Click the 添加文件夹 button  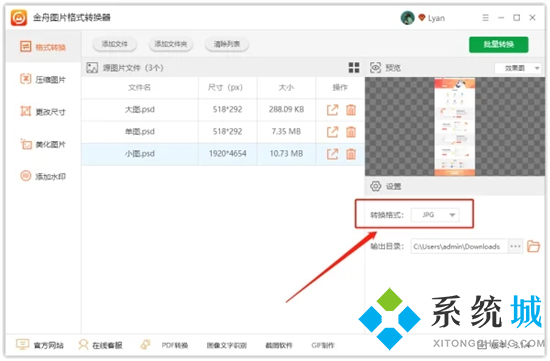pos(171,44)
